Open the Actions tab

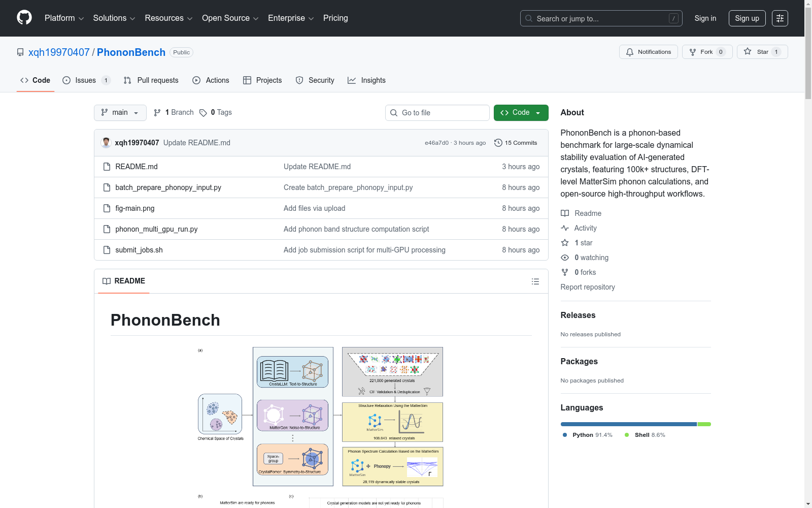coord(211,80)
